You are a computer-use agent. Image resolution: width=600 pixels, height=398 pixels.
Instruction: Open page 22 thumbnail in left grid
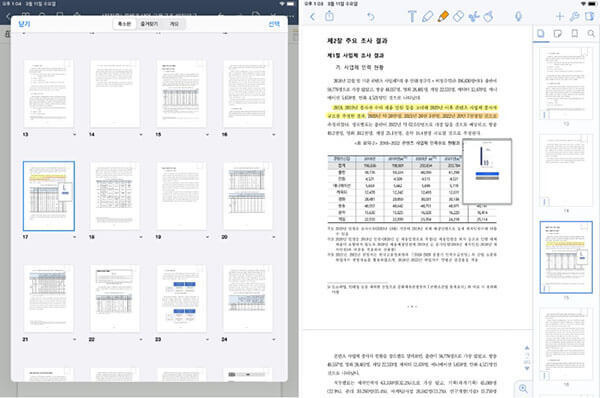[x=115, y=298]
